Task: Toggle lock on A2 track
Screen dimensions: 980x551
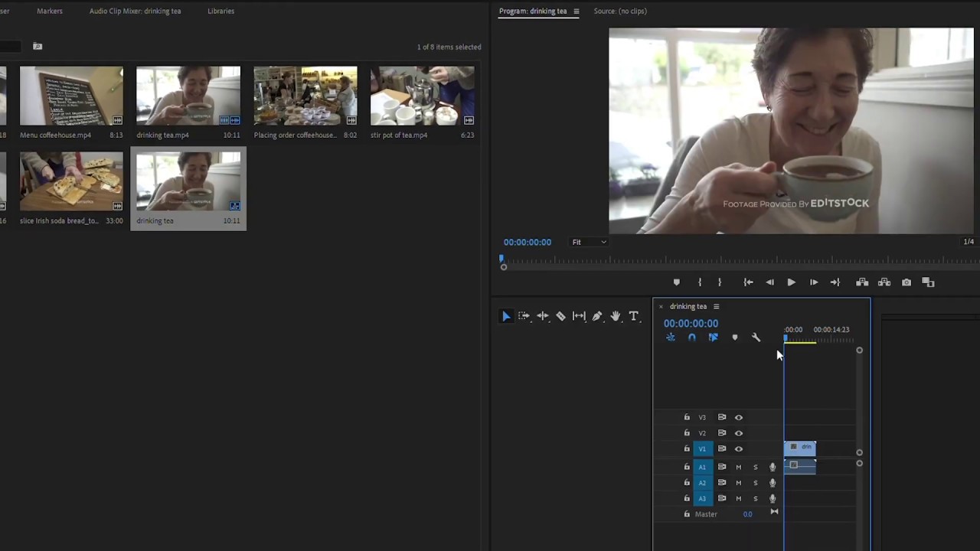Action: pyautogui.click(x=687, y=483)
